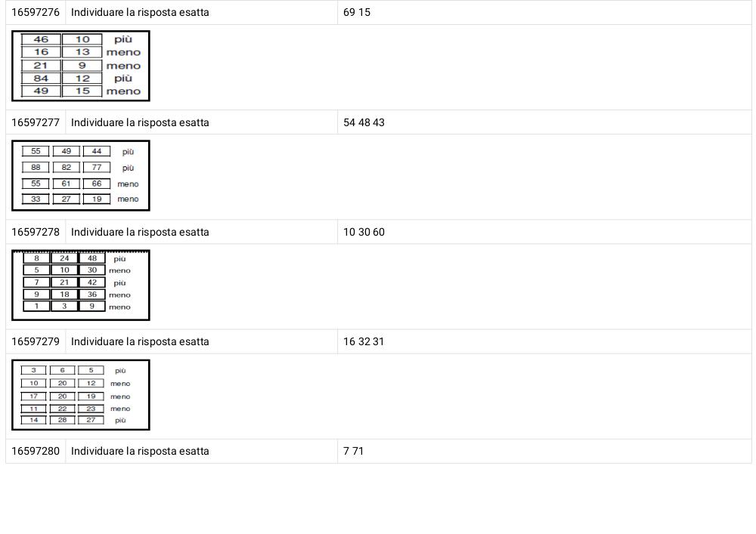Select answer text 7 71
The width and height of the screenshot is (756, 534).
(x=353, y=451)
